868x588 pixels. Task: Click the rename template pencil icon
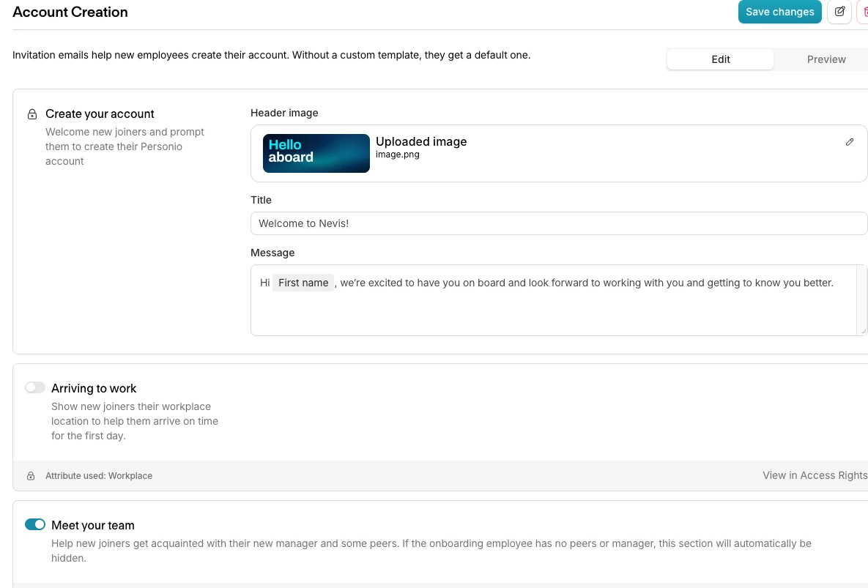pyautogui.click(x=839, y=12)
